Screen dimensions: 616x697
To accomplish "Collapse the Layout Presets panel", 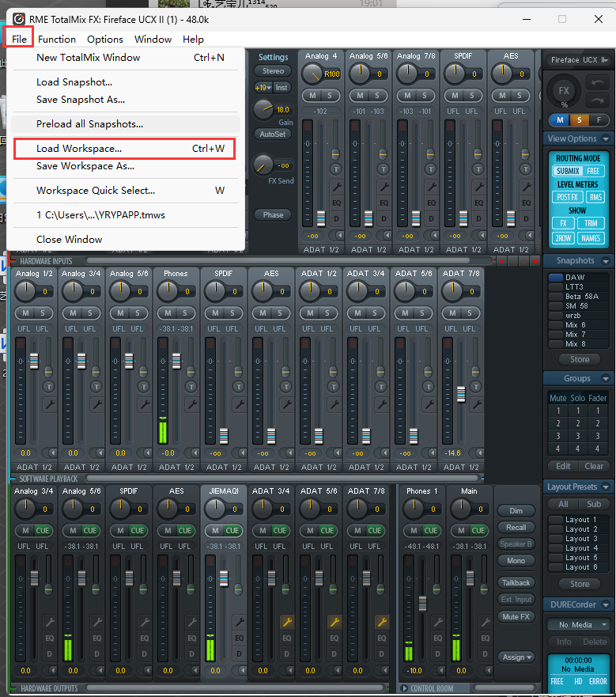I will pyautogui.click(x=606, y=487).
